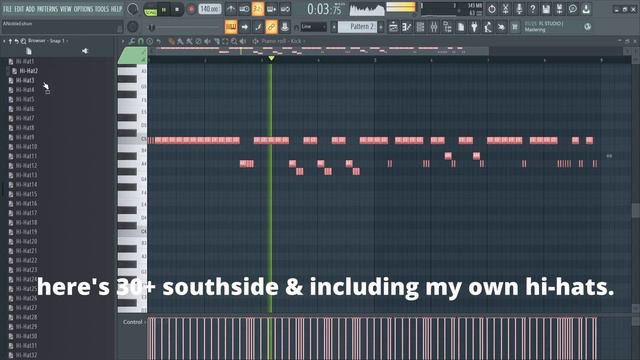Switch to browser file tab icon
The width and height of the screenshot is (640, 360).
(29, 51)
